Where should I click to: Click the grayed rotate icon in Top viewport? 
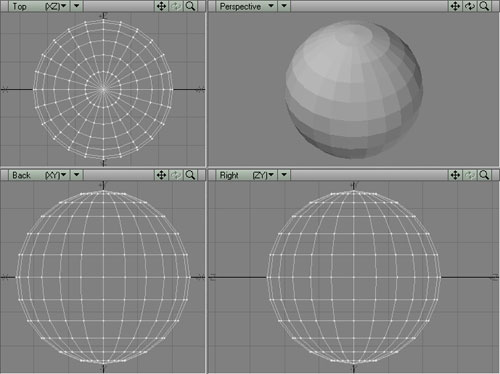[x=176, y=6]
